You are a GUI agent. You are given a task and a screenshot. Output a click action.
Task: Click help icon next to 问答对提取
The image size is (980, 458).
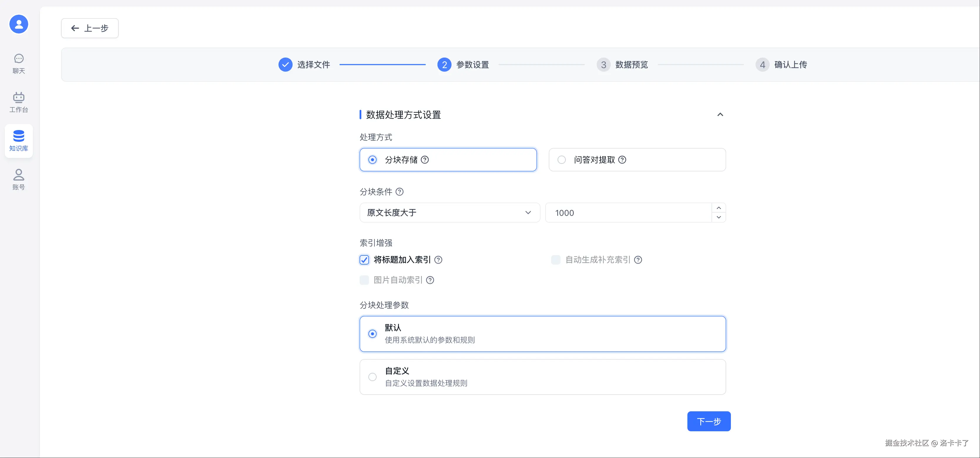pos(622,160)
